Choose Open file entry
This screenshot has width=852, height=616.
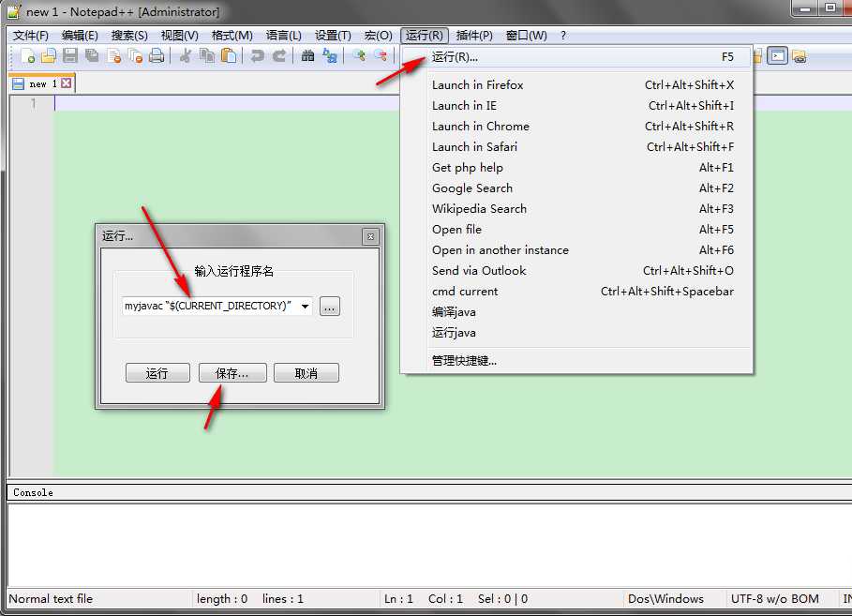coord(577,230)
